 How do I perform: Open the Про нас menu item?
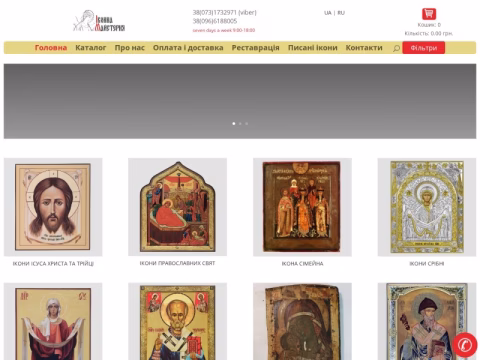[x=130, y=48]
